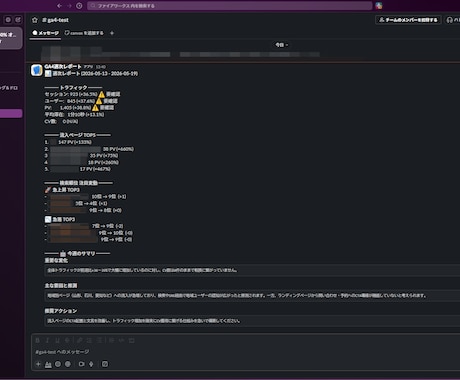
Task: Open the colorful AI icon beside search
Action: point(379,6)
